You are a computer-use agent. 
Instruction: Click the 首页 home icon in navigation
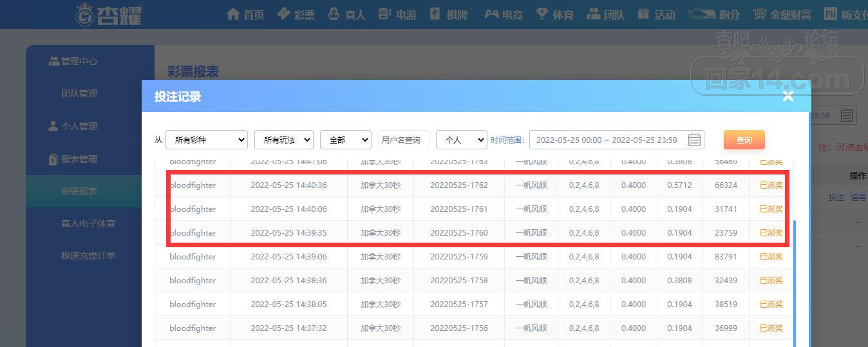coord(233,14)
